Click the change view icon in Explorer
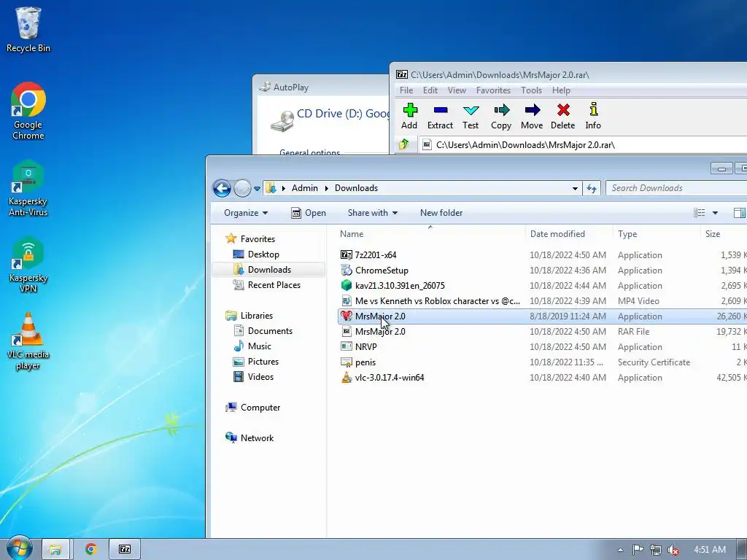The width and height of the screenshot is (747, 560). point(700,213)
